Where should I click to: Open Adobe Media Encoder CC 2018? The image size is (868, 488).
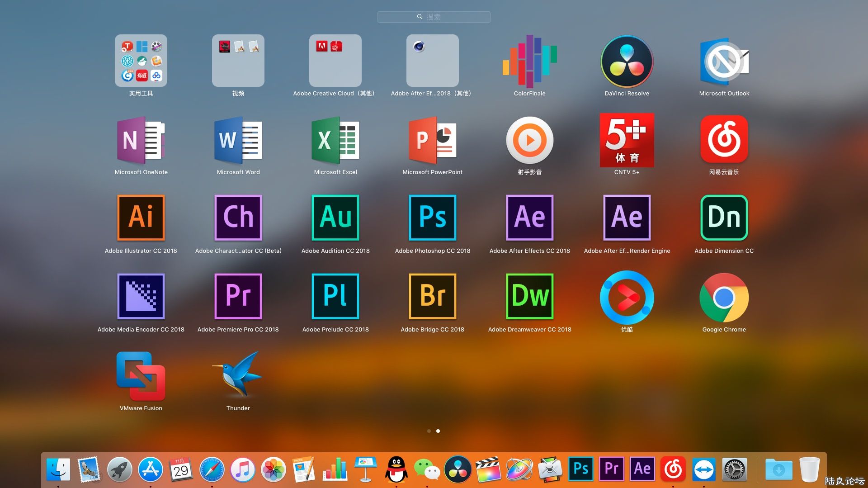click(x=141, y=296)
